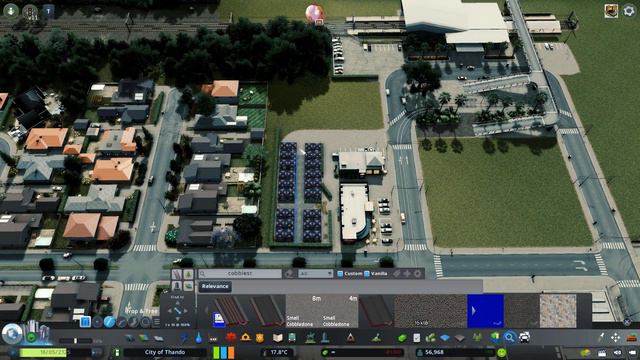Open the Healthcare red cross icon
The image size is (640, 360).
(231, 338)
